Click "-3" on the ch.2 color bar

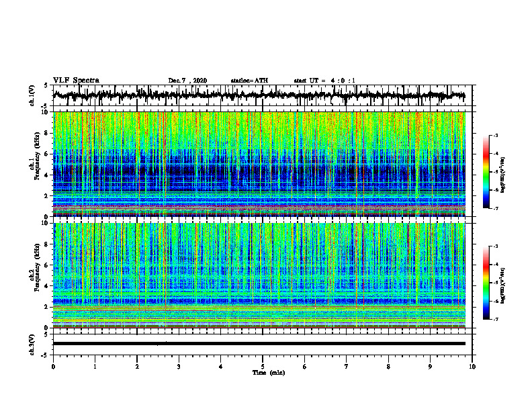(x=495, y=246)
